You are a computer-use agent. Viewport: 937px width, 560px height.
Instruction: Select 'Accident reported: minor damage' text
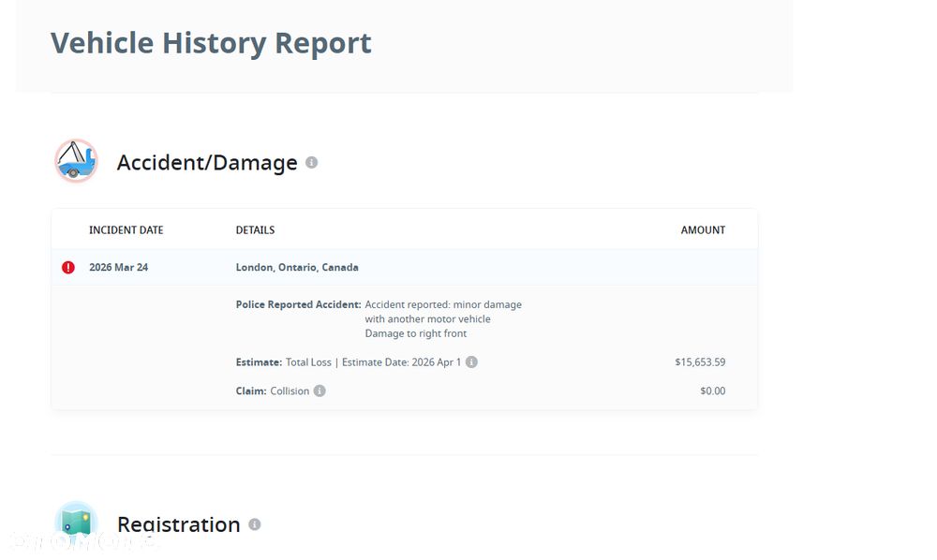click(x=443, y=304)
